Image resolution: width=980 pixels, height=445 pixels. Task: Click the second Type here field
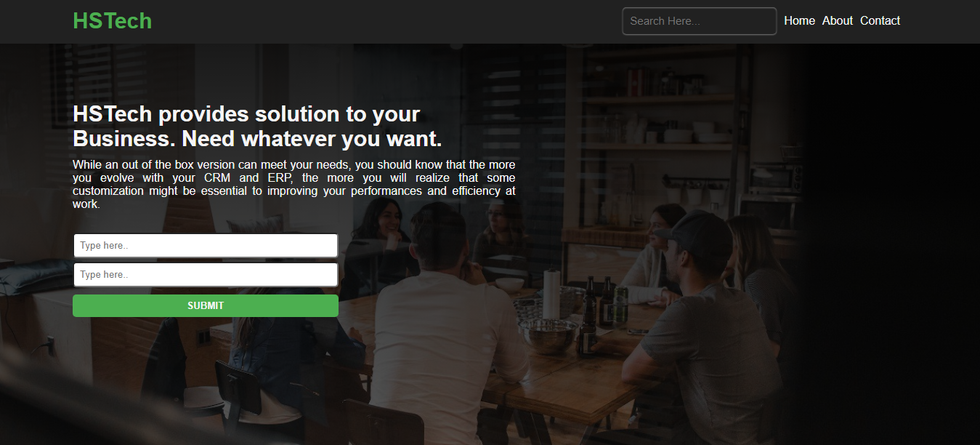point(206,275)
